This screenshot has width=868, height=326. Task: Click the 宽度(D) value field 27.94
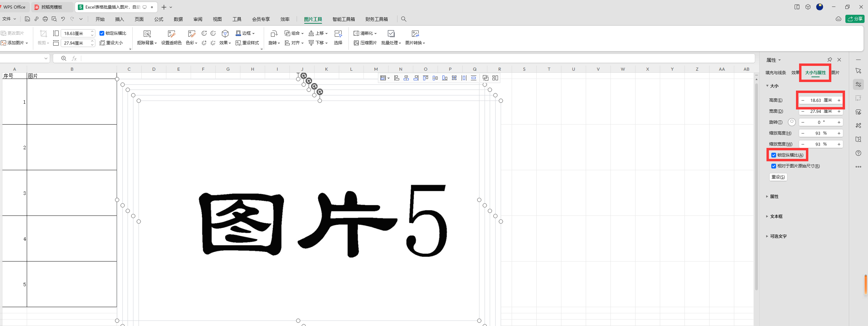[821, 112]
